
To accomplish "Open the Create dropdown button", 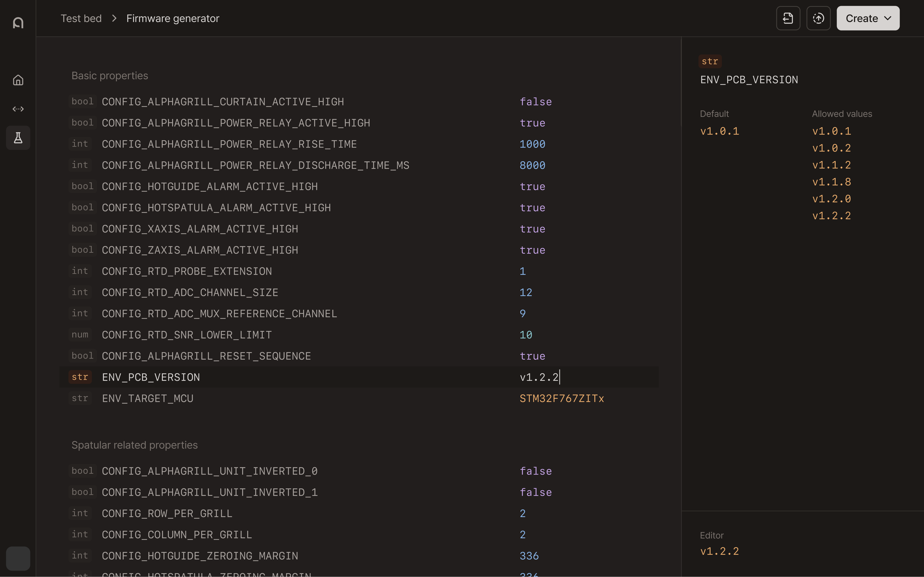I will pos(868,18).
